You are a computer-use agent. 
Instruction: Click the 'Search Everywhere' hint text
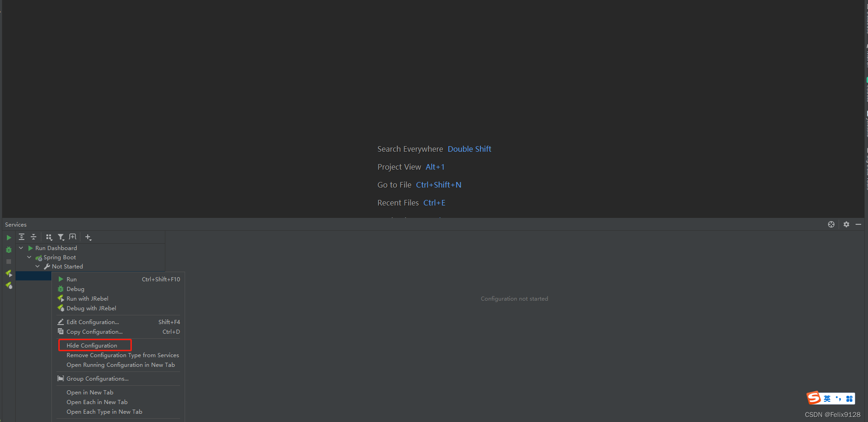[x=410, y=149]
